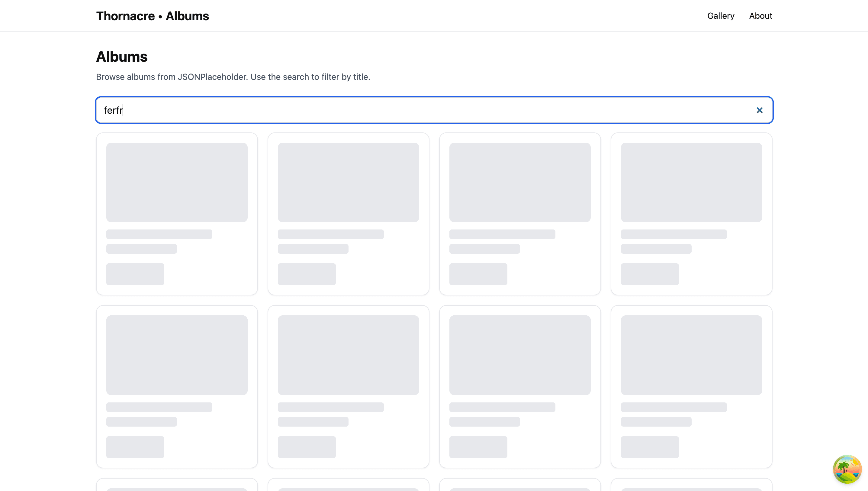Click the Thornacre • Albums site title

coord(152,16)
